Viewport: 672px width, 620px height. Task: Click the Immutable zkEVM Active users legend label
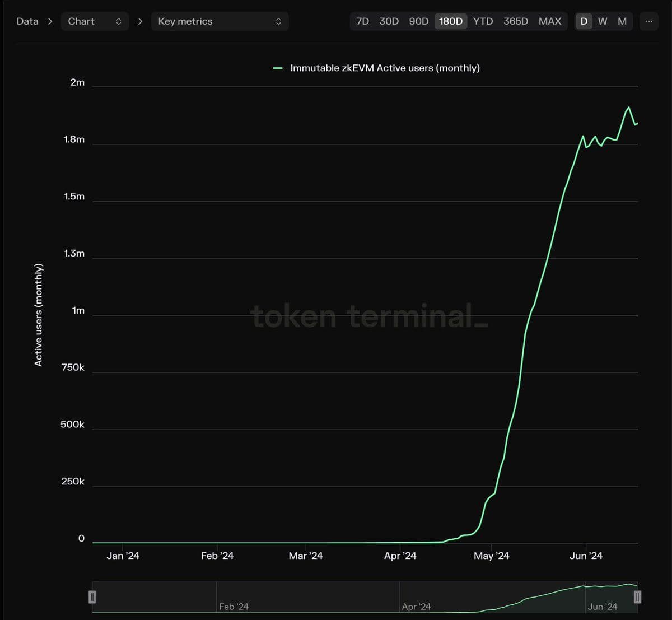coord(385,68)
